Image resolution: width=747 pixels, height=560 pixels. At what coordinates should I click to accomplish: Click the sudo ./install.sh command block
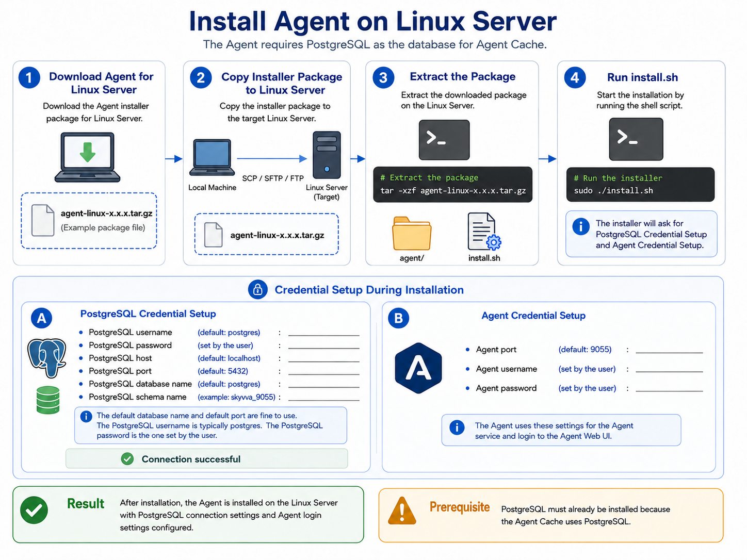pos(640,185)
